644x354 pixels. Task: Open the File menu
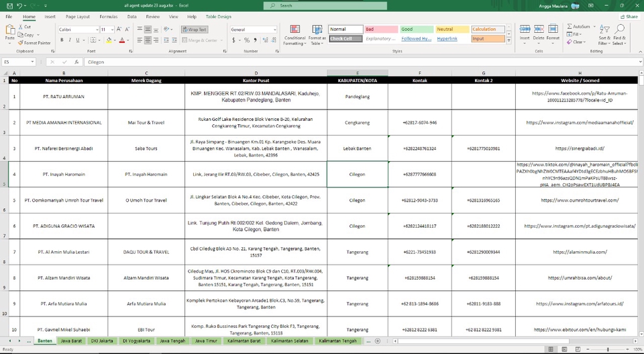[x=9, y=17]
